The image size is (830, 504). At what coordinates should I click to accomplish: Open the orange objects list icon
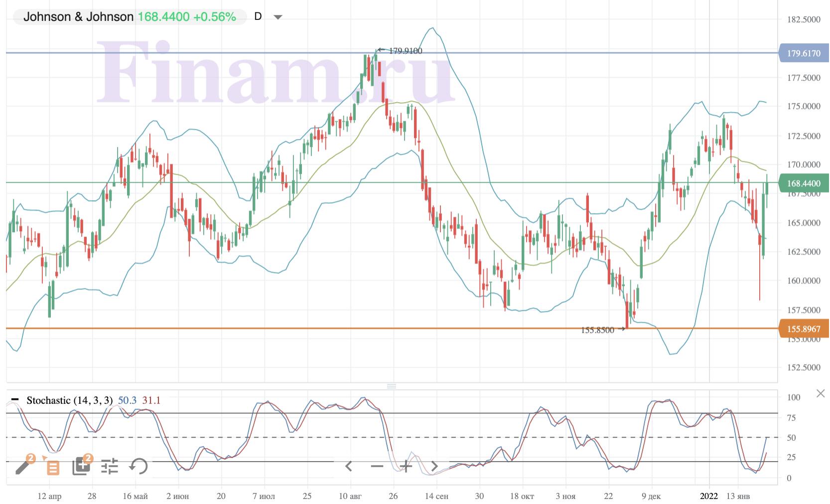click(x=53, y=467)
